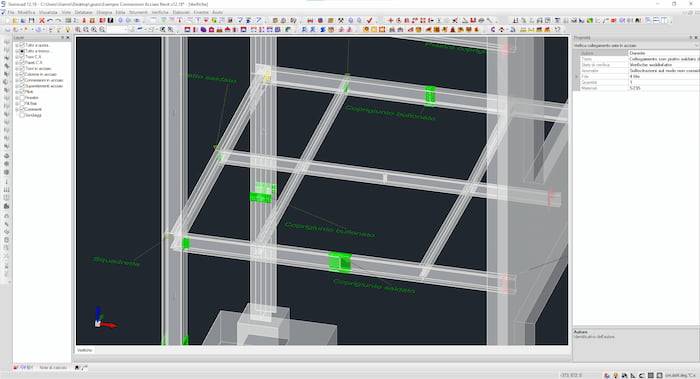The image size is (700, 379).
Task: Switch to the Layer bottom tab
Action: tap(24, 367)
